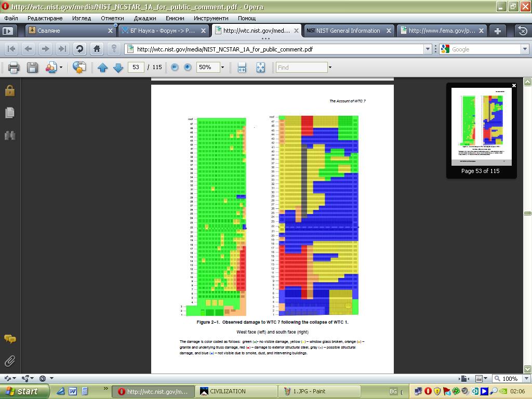This screenshot has width=532, height=399.
Task: Open the Джаджи menu
Action: [x=145, y=18]
